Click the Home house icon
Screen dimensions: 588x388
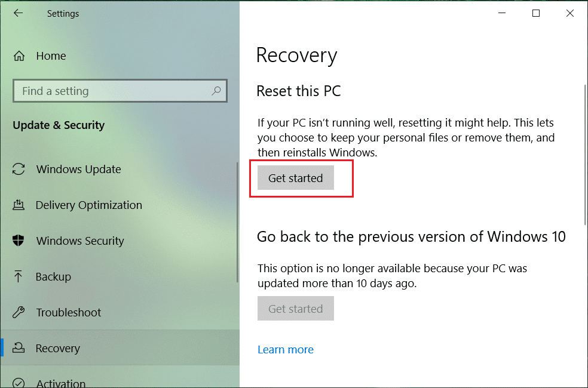click(19, 56)
